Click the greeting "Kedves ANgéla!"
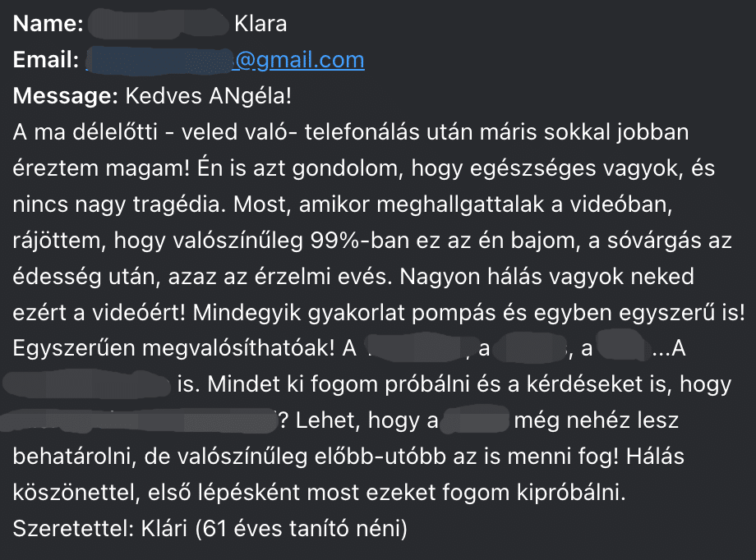The height and width of the screenshot is (560, 756). [x=208, y=96]
